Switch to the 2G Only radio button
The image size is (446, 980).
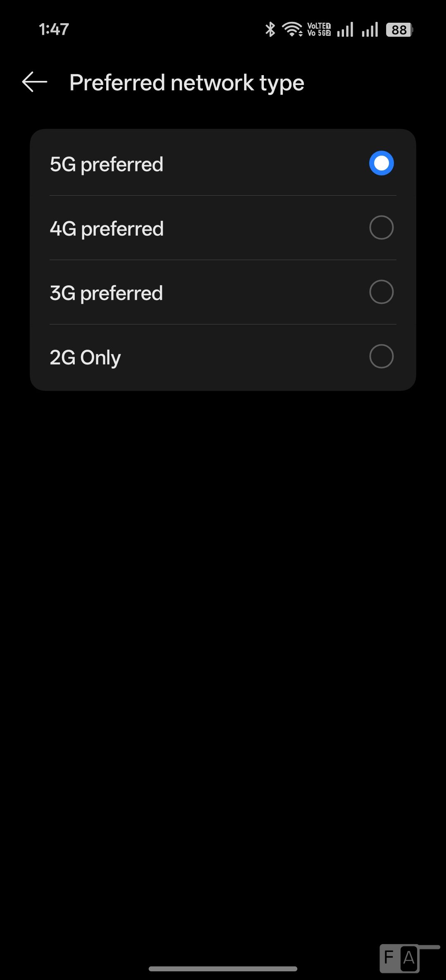381,356
